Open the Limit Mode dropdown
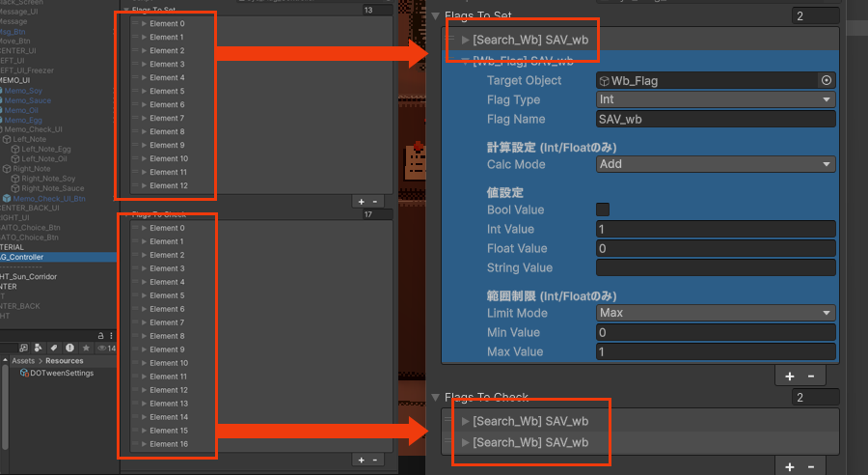 pos(716,313)
